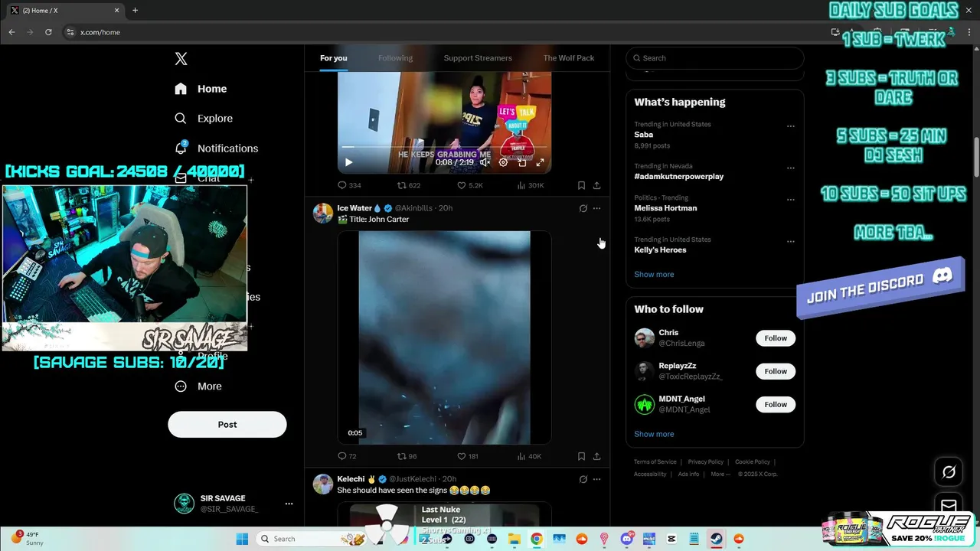Make the top video fullscreen

tap(540, 162)
